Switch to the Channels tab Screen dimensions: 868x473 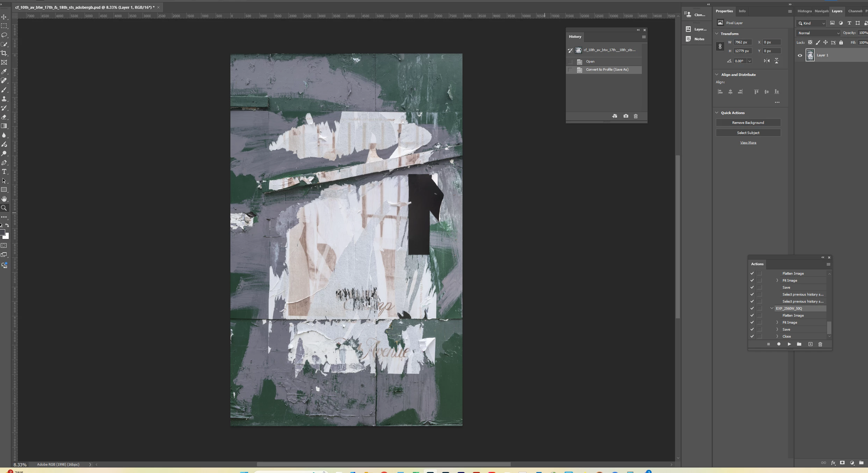coord(855,11)
